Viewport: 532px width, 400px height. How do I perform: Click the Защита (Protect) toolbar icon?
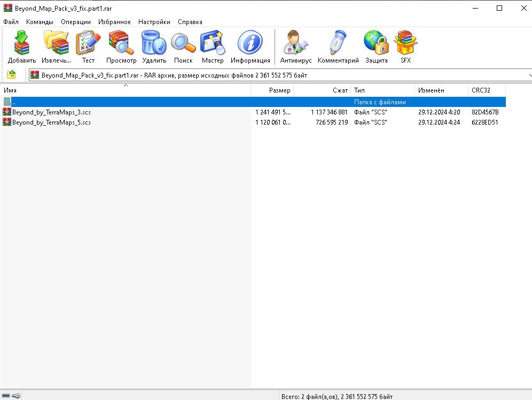(x=377, y=47)
